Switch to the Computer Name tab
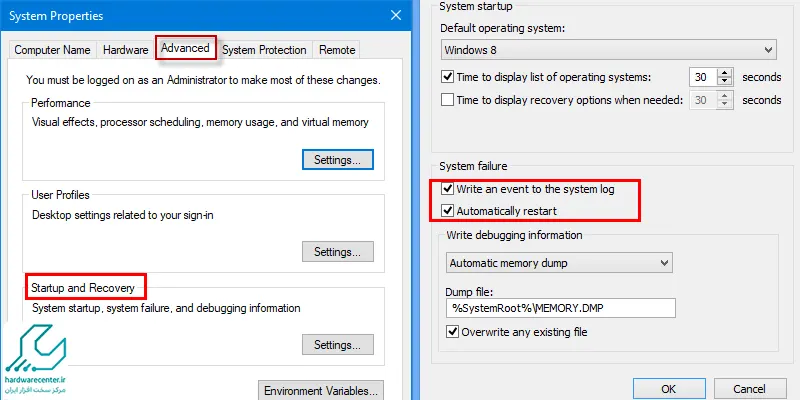800x400 pixels. pos(52,50)
